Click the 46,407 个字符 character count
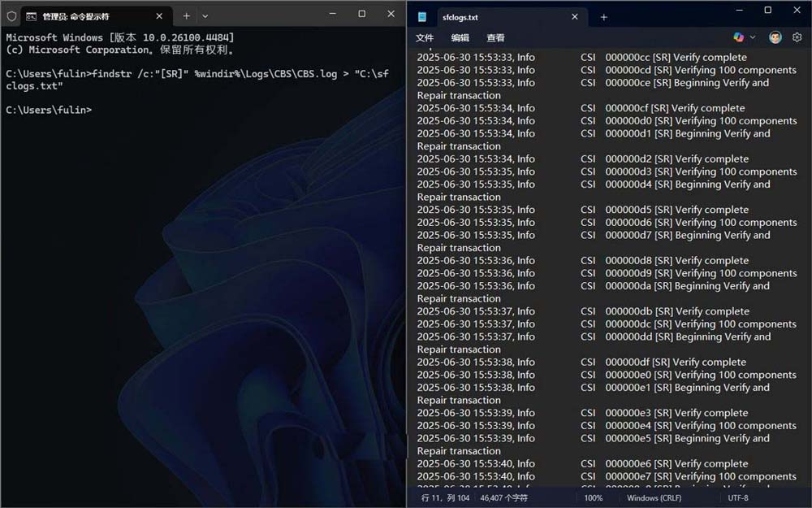 pyautogui.click(x=504, y=497)
